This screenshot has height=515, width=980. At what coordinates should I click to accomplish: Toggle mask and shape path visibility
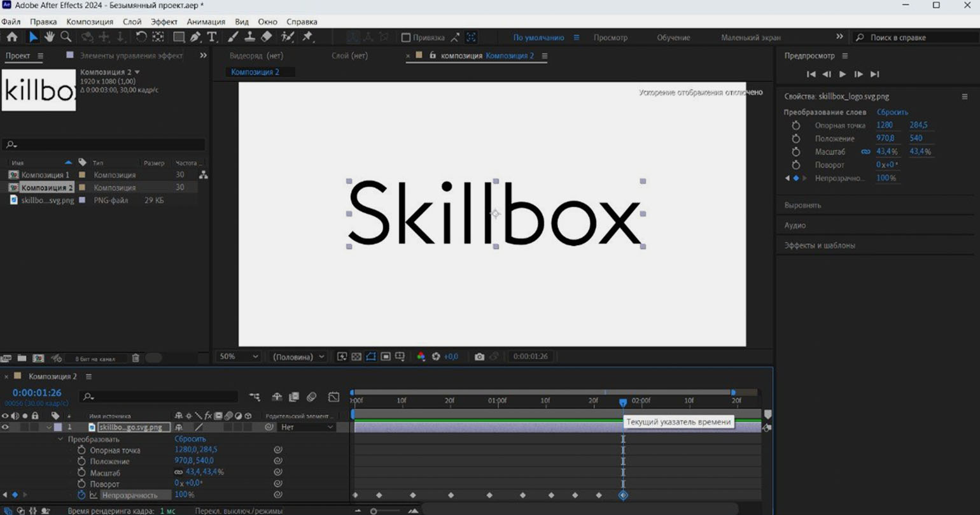pos(371,356)
